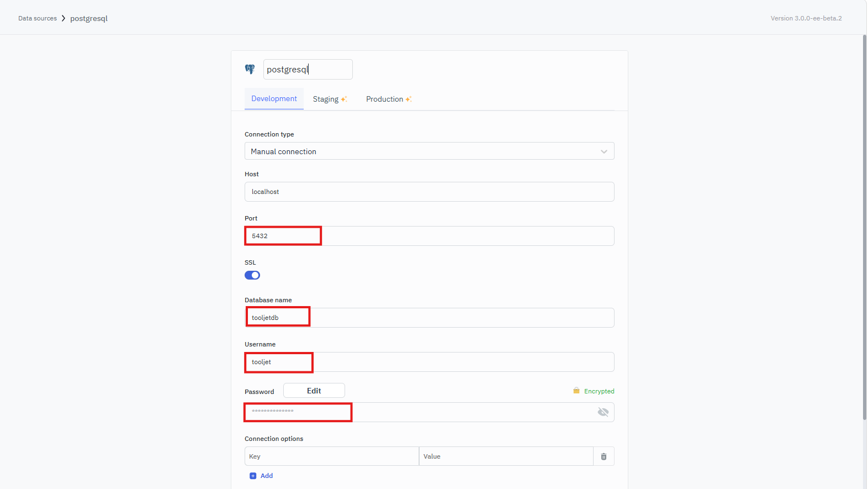Viewport: 868px width, 489px height.
Task: Click the Database name label
Action: [x=268, y=300]
